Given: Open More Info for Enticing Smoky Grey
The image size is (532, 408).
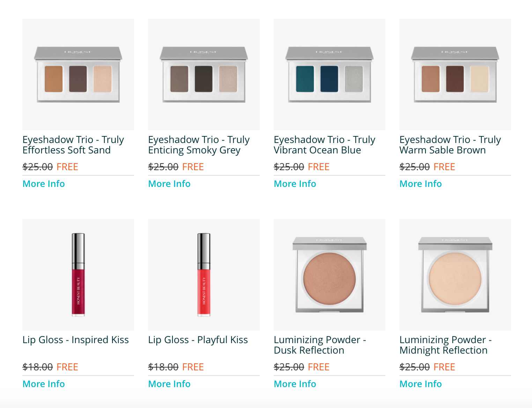Looking at the screenshot, I should [x=169, y=184].
